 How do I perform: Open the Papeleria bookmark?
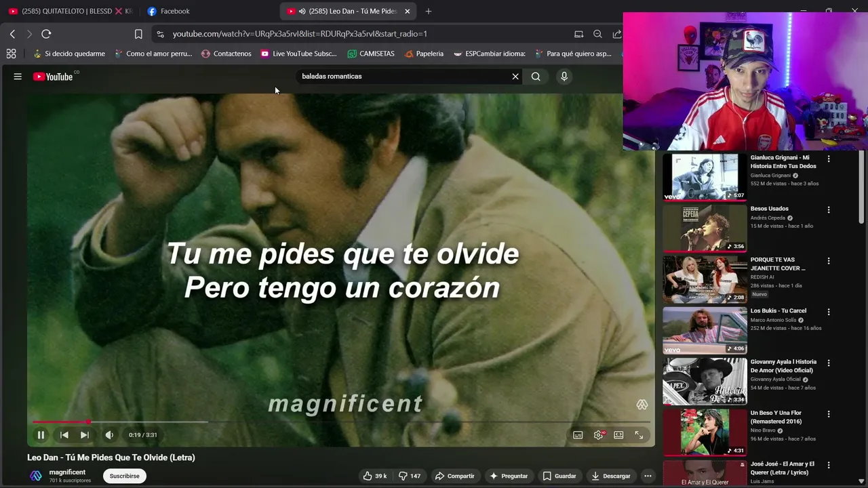coord(424,54)
